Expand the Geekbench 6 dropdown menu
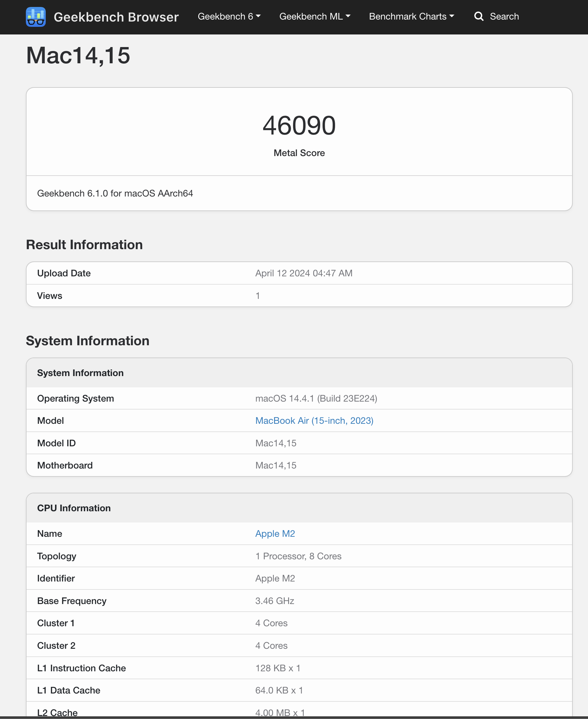The width and height of the screenshot is (588, 719). 229,16
